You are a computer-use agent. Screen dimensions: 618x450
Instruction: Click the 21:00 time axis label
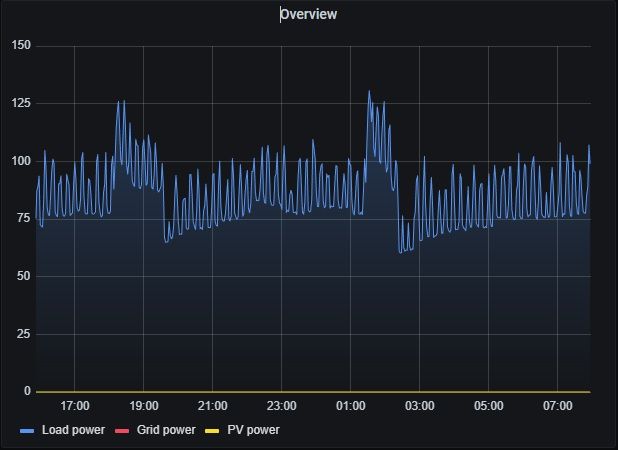pyautogui.click(x=212, y=405)
